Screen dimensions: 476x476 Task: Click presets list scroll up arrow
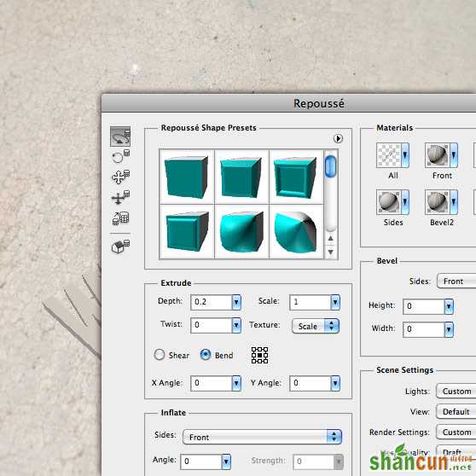click(x=331, y=239)
